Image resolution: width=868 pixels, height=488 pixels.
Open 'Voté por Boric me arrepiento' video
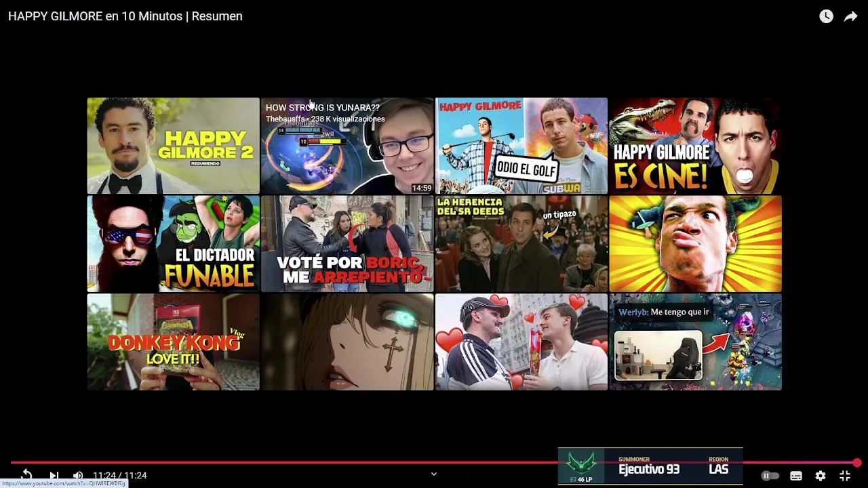[347, 244]
